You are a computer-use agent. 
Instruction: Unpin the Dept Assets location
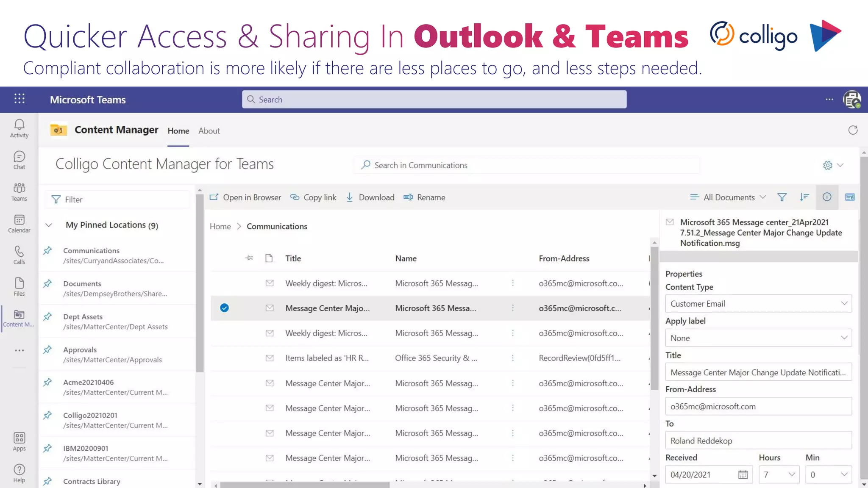point(47,317)
